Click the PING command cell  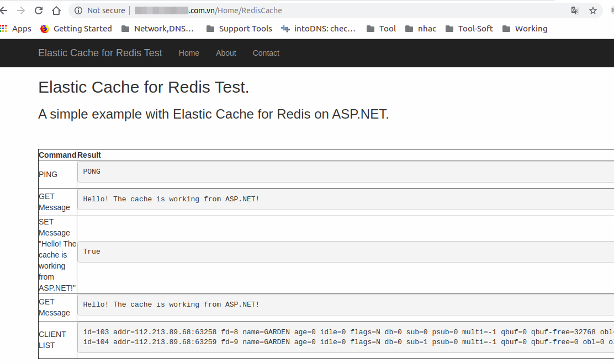point(57,174)
